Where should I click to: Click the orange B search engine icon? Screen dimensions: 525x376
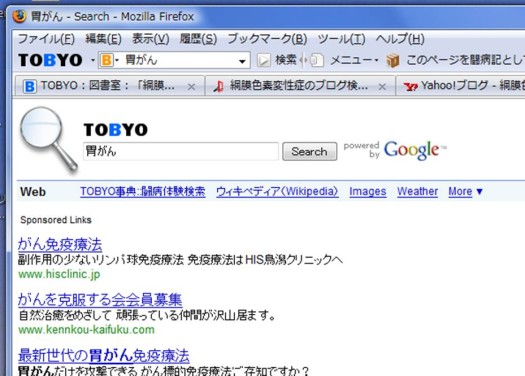(x=106, y=60)
